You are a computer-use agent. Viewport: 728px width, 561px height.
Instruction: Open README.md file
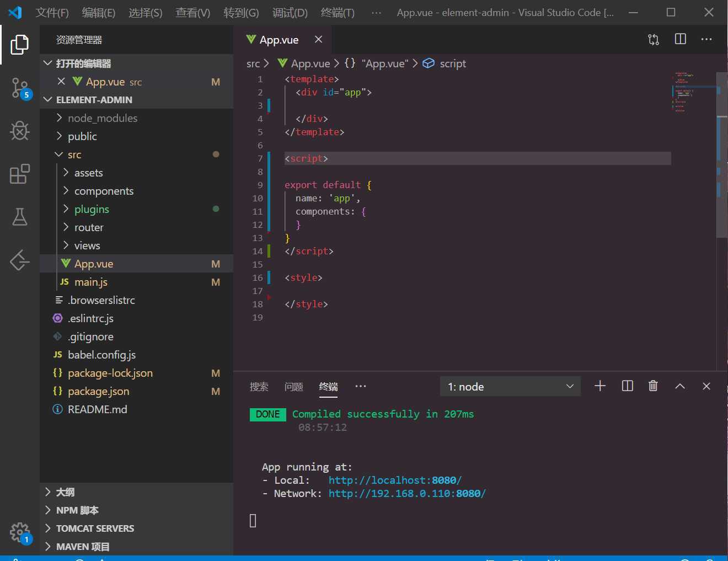pyautogui.click(x=137, y=409)
